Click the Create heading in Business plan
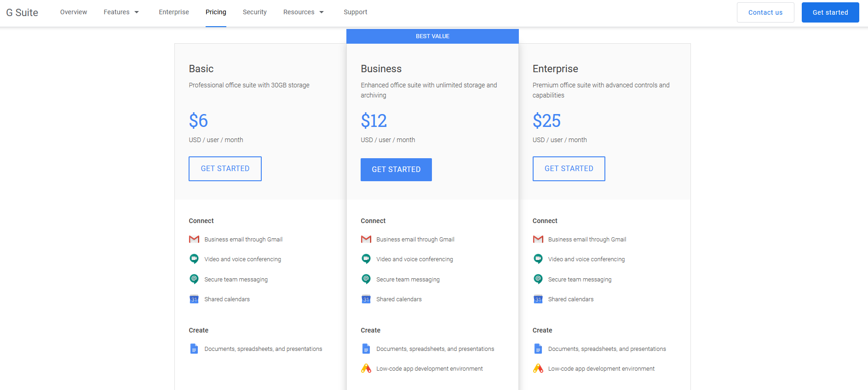 [370, 330]
